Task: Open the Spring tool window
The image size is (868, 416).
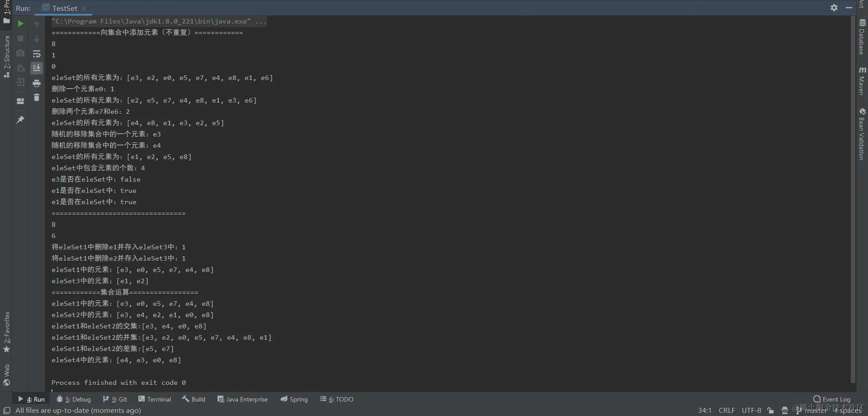Action: 294,399
